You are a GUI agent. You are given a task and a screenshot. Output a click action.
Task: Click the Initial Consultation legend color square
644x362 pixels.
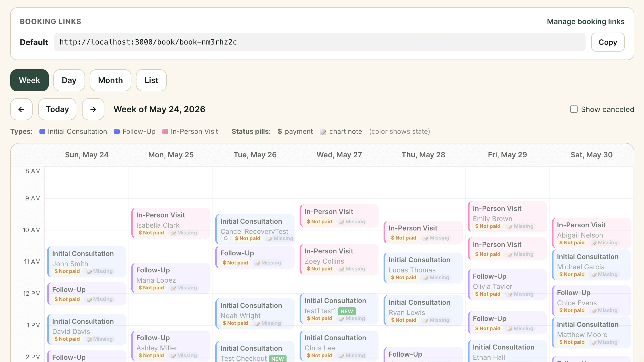(42, 132)
